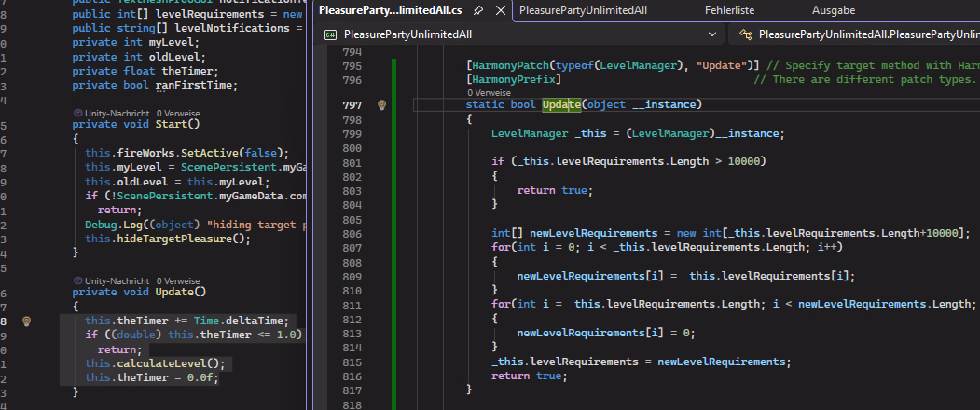Expand the PleasurePartyUnlimitedAll project dropdown chevron
The height and width of the screenshot is (410, 980).
(713, 34)
